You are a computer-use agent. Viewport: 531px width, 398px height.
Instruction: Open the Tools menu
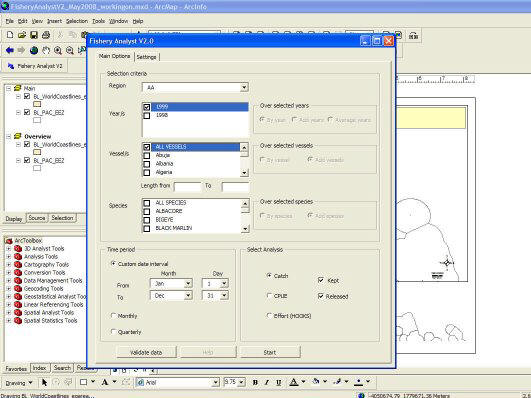pos(99,21)
